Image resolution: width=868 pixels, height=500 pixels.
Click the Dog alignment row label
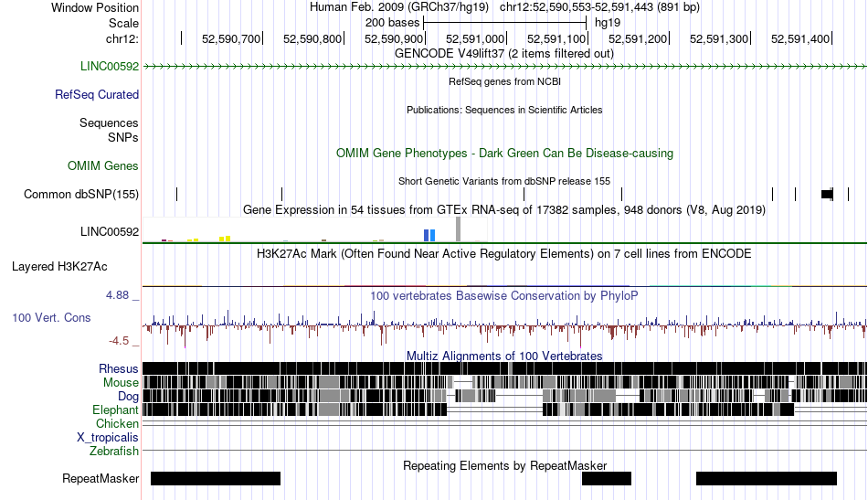(x=128, y=397)
